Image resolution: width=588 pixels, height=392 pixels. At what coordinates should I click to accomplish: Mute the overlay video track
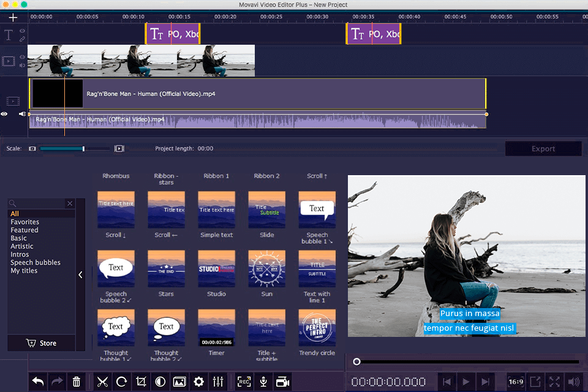click(23, 66)
